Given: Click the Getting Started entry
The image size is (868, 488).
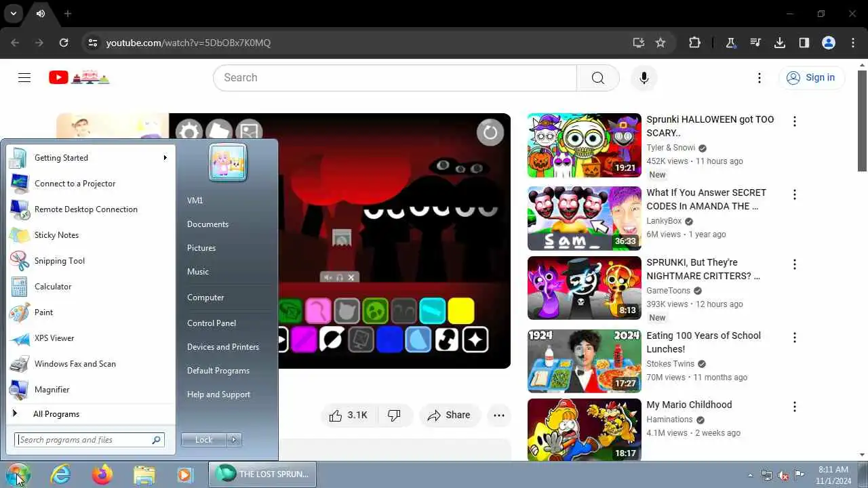Looking at the screenshot, I should tap(90, 158).
